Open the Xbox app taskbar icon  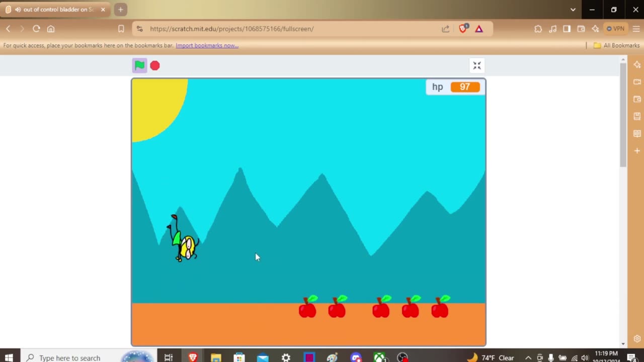(379, 357)
